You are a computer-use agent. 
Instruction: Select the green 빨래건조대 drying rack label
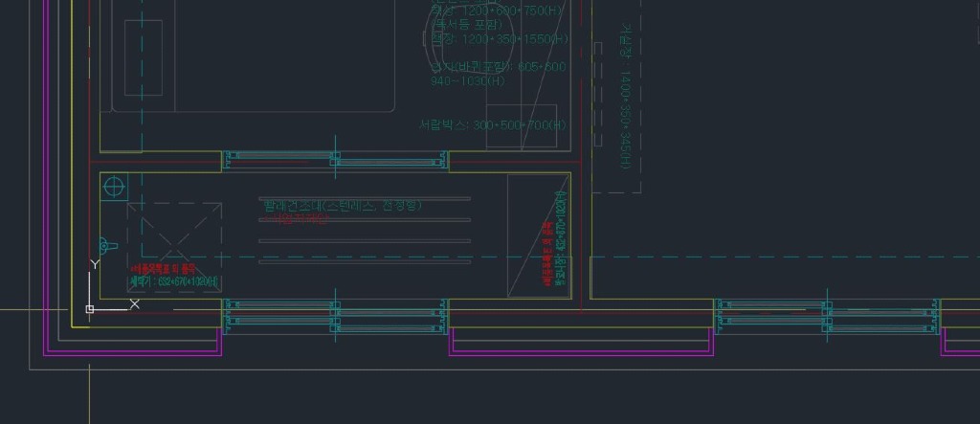click(343, 205)
